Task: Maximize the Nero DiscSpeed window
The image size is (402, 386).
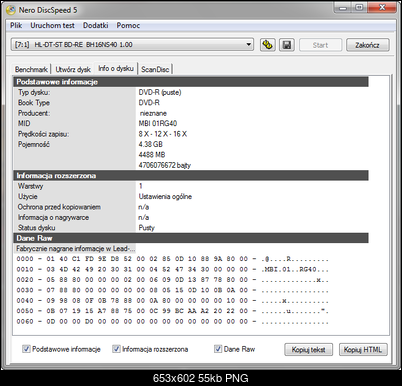Action: coord(359,8)
